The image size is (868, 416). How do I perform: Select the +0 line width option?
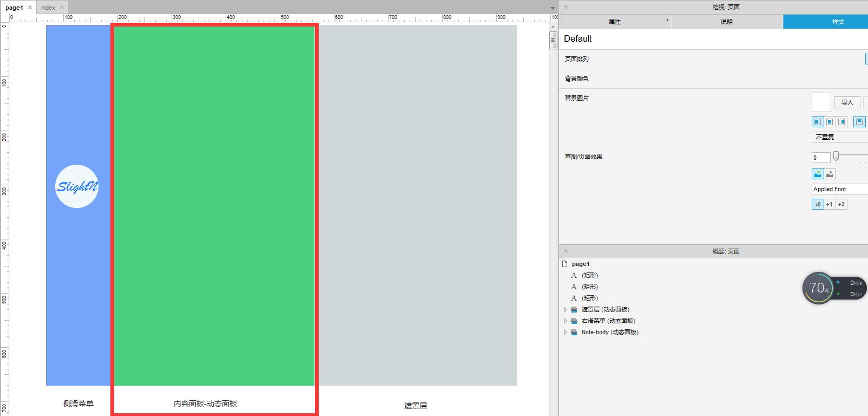click(818, 204)
